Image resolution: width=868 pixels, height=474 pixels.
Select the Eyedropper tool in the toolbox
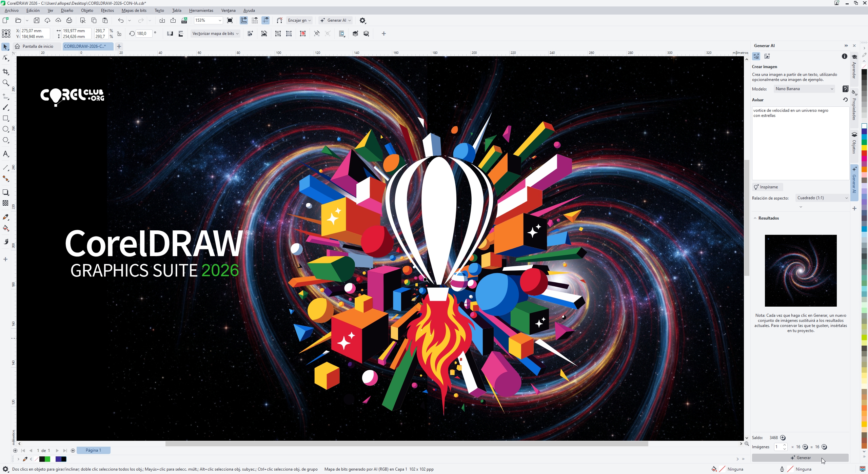pyautogui.click(x=5, y=217)
